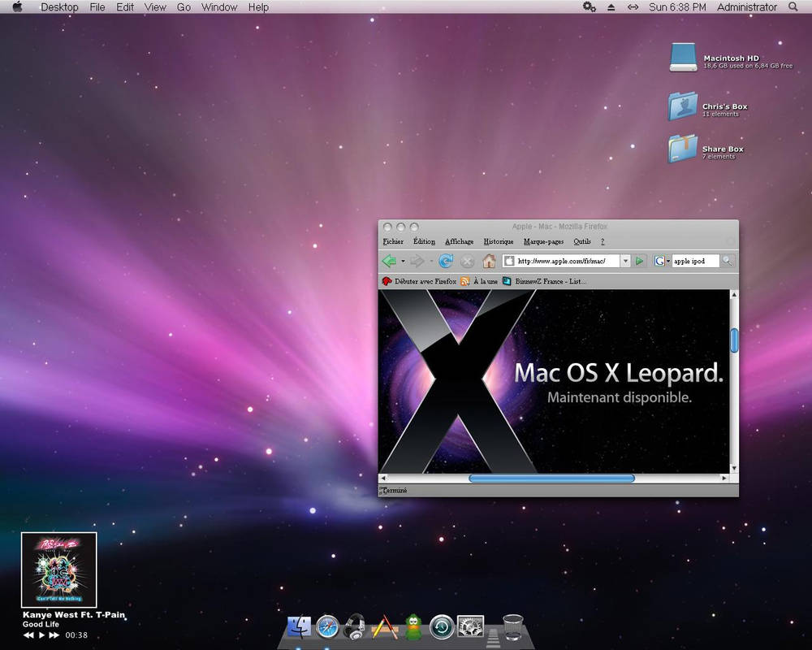
Task: Open the Edit menu in the menu bar
Action: pyautogui.click(x=125, y=7)
